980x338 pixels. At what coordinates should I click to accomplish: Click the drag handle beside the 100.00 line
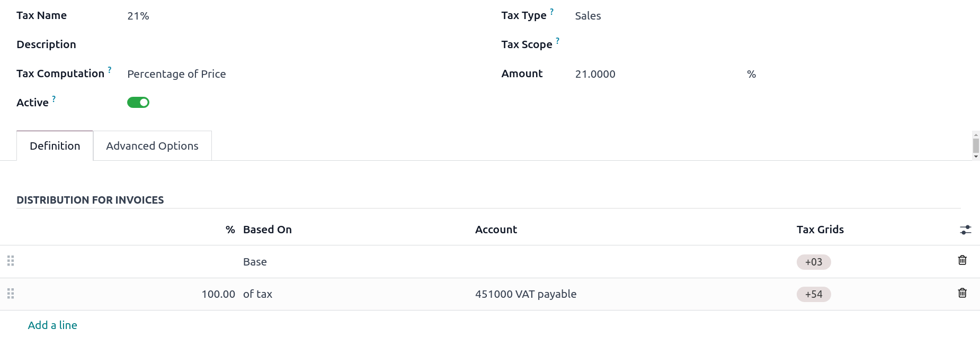tap(11, 294)
